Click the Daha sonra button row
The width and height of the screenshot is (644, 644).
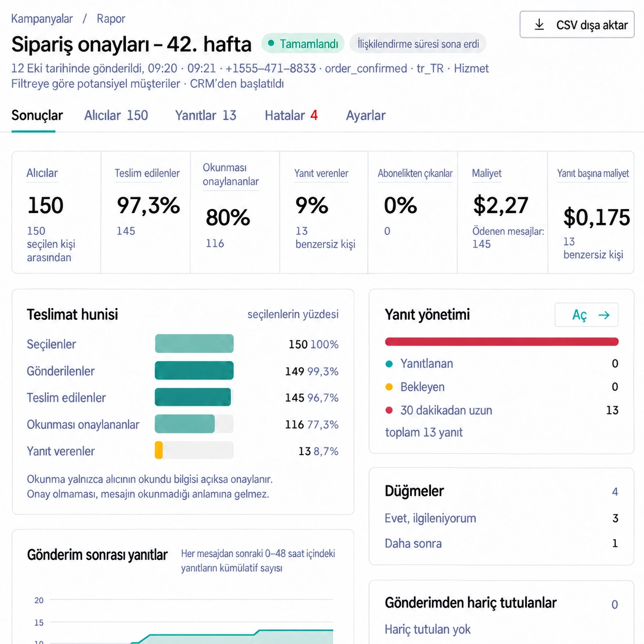tap(502, 543)
